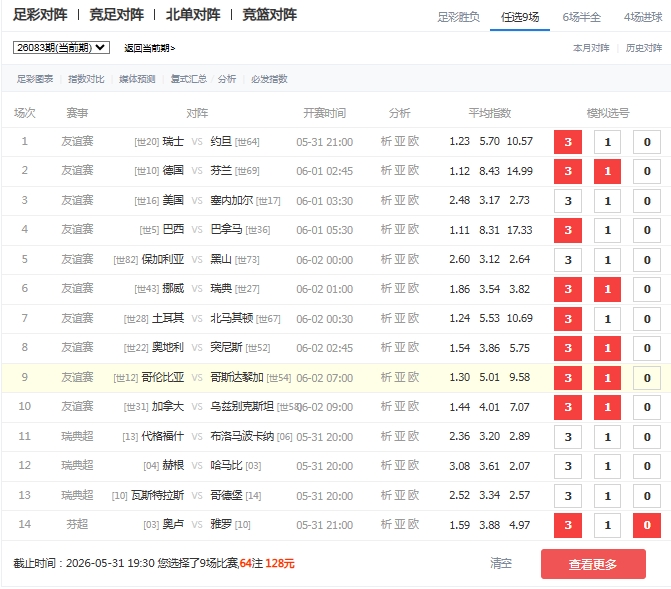Viewport: 671px width, 589px height.
Task: Open 析 analysis for 瑞士 row
Action: click(386, 141)
